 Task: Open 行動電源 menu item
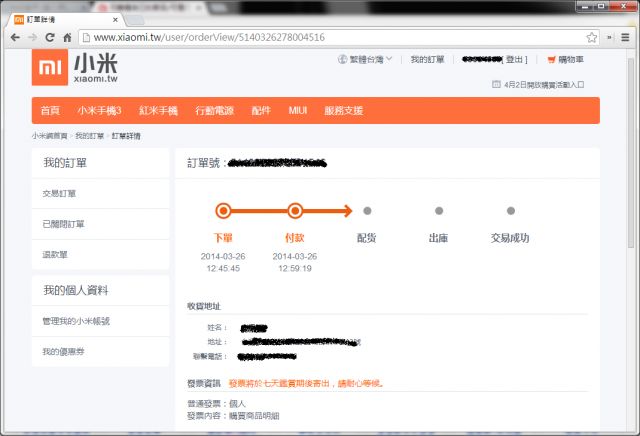tap(214, 111)
